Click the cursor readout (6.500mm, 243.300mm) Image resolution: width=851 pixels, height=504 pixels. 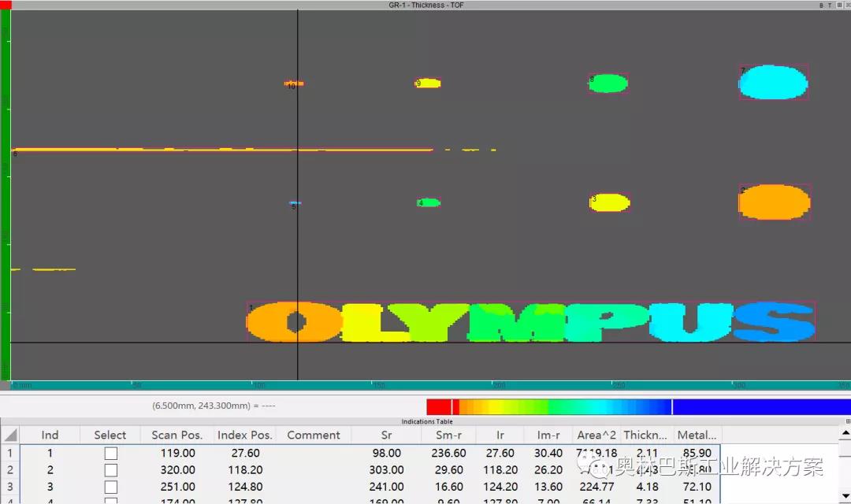[214, 406]
